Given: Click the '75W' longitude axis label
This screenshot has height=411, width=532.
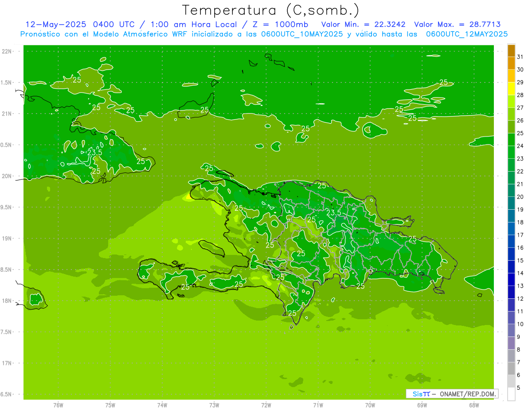Looking at the screenshot, I should (110, 405).
